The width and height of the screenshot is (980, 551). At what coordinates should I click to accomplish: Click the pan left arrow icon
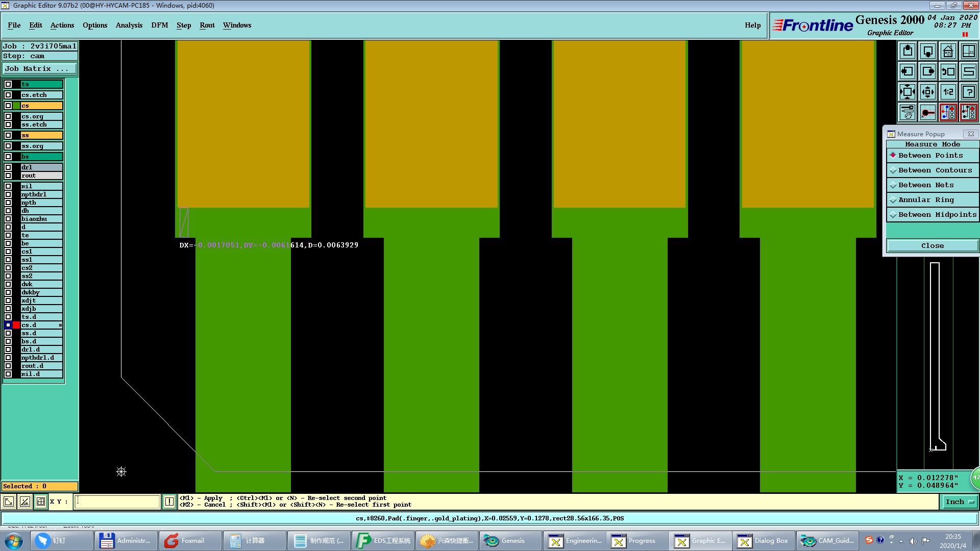pos(908,72)
